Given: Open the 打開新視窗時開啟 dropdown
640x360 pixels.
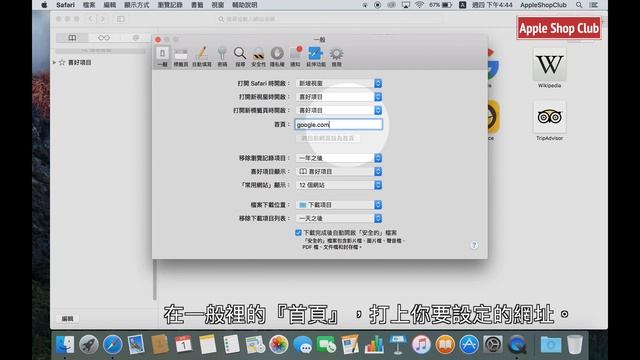Looking at the screenshot, I should (x=339, y=97).
